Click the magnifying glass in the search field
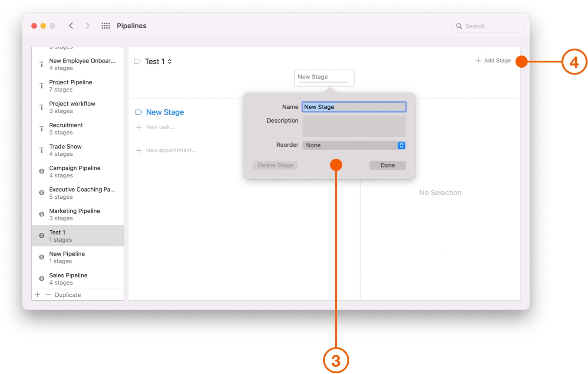The image size is (588, 374). 459,26
